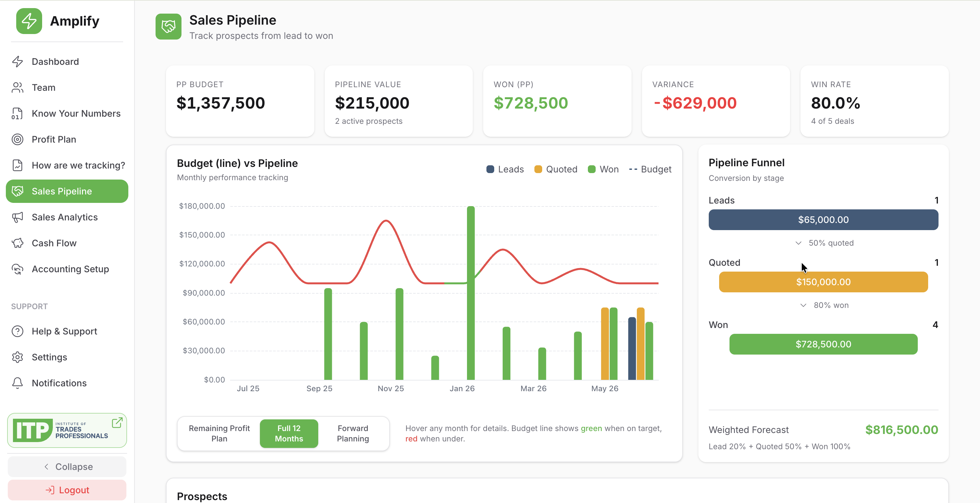980x503 pixels.
Task: Click the Leads $65,000.00 funnel bar
Action: (823, 219)
